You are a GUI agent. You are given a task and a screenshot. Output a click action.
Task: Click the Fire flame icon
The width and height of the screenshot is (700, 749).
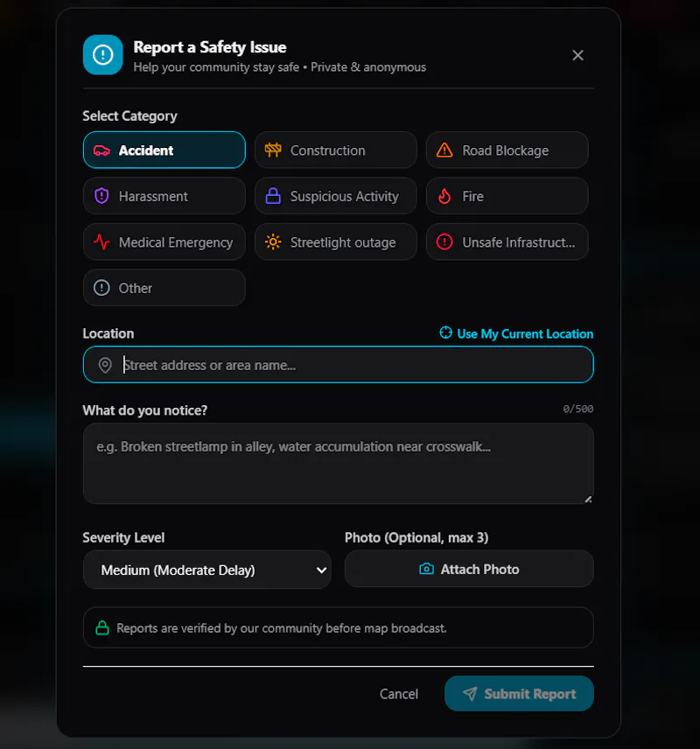[x=444, y=196]
